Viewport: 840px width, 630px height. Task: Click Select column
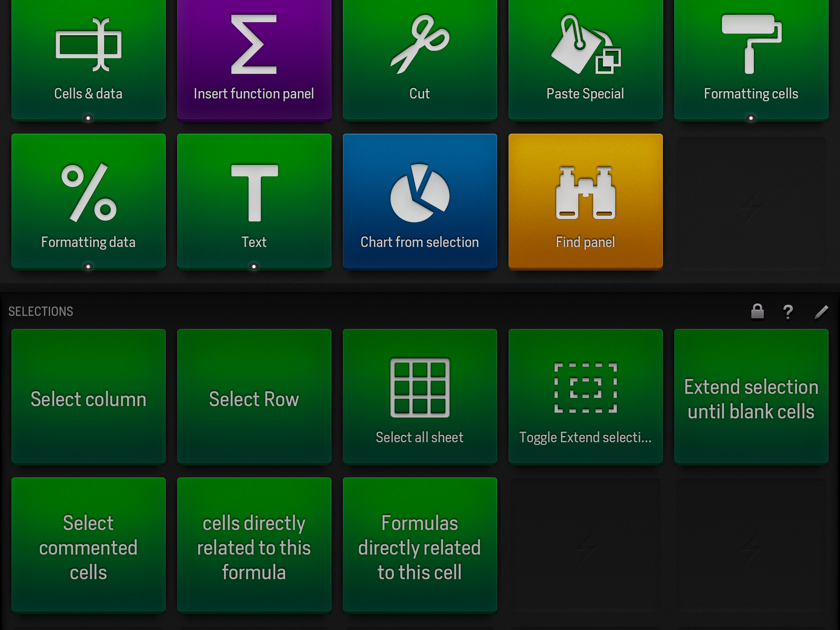click(87, 398)
